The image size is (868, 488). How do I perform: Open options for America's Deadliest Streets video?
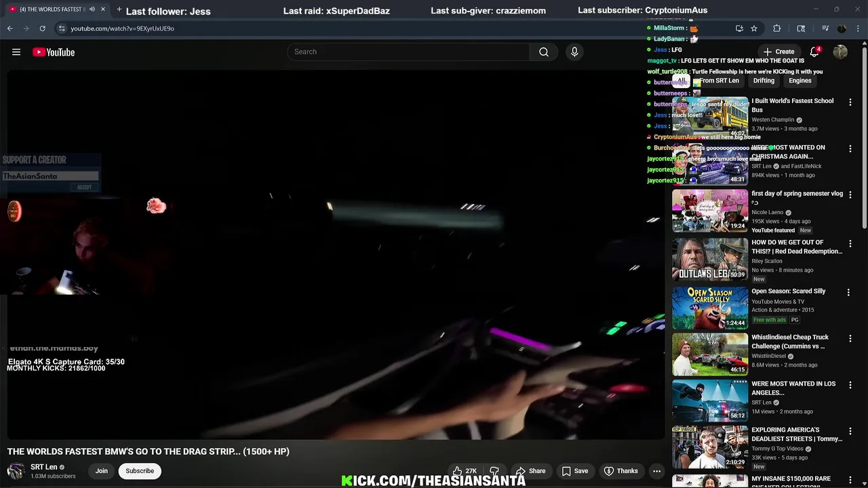(x=849, y=431)
